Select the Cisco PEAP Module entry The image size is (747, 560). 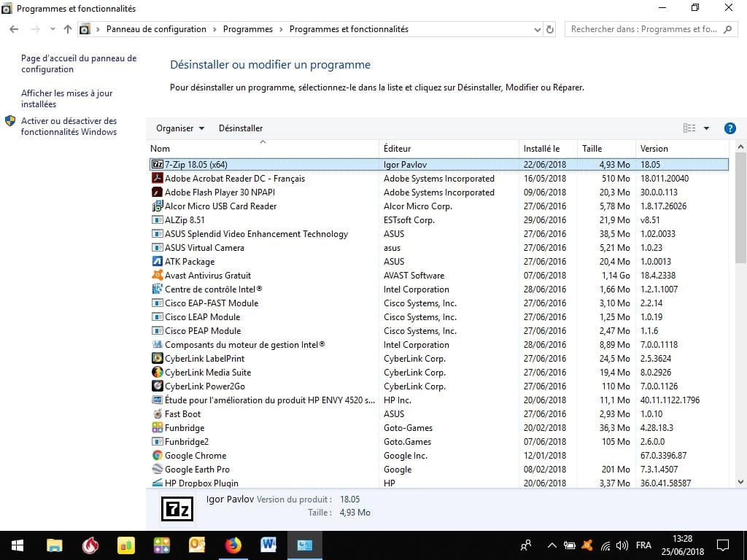[x=438, y=330]
